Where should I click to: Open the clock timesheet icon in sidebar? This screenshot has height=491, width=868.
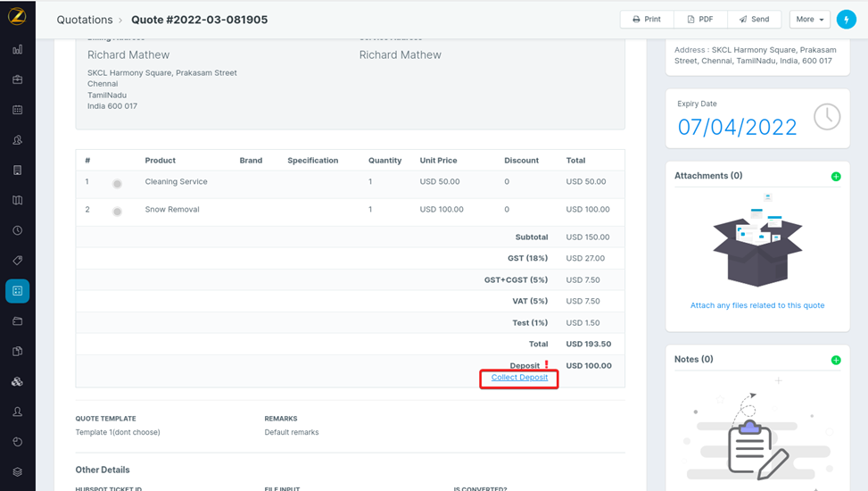17,230
